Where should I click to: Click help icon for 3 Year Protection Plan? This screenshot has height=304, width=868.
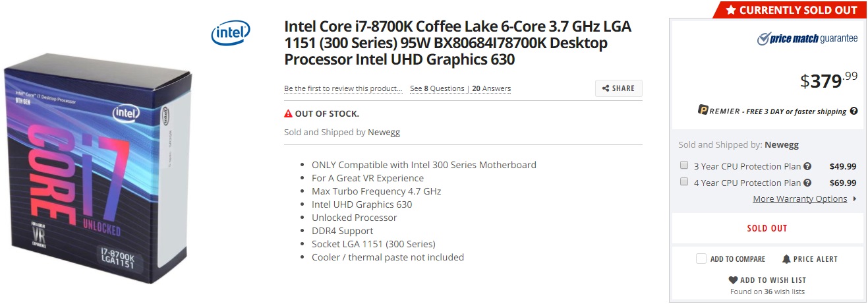click(807, 167)
